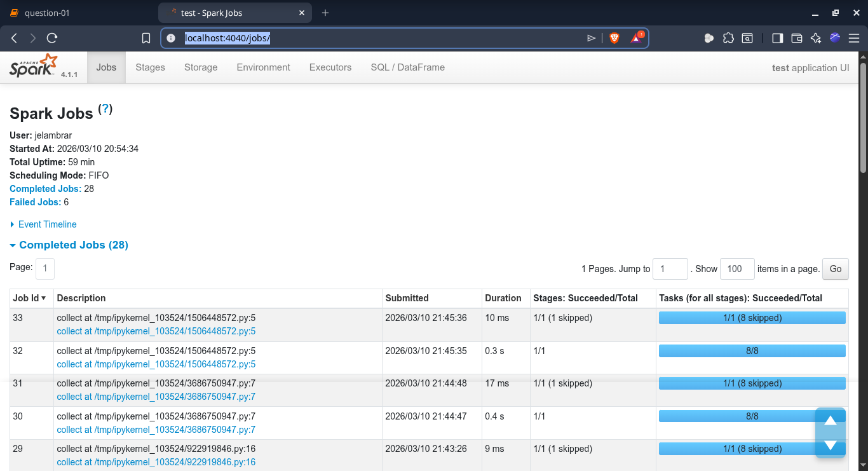The image size is (868, 471).
Task: Open job 33 collect at 1506448572.py:5 link
Action: [156, 331]
